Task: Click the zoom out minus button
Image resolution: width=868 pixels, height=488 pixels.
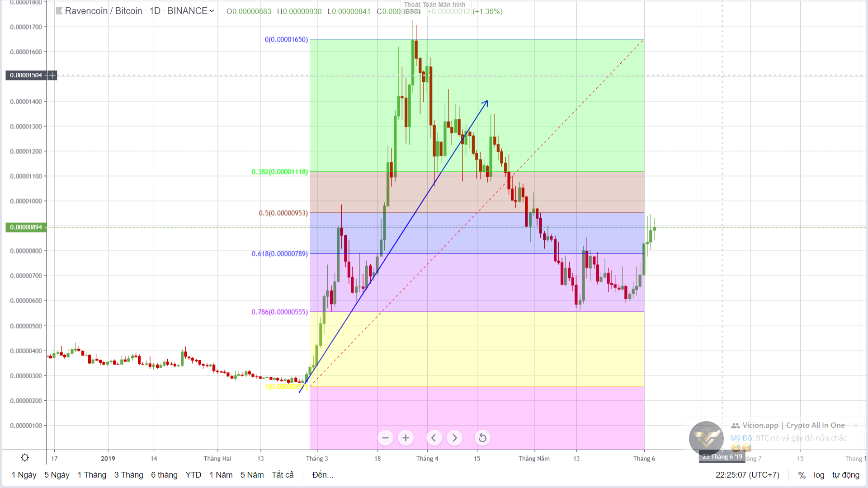Action: point(385,438)
